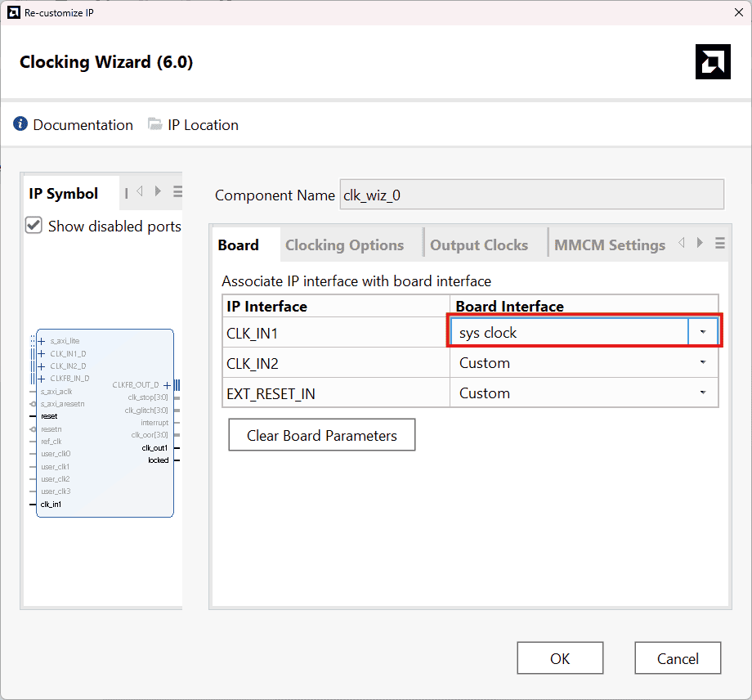Switch to the Clocking Options tab
The height and width of the screenshot is (700, 752).
[344, 245]
